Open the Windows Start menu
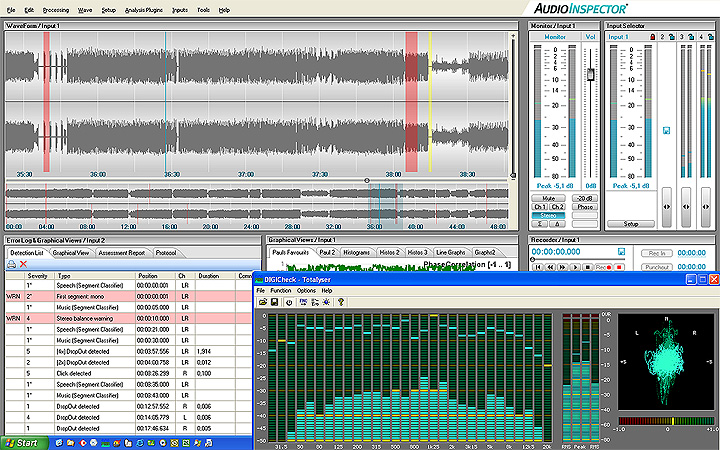This screenshot has width=720, height=450. click(x=24, y=443)
